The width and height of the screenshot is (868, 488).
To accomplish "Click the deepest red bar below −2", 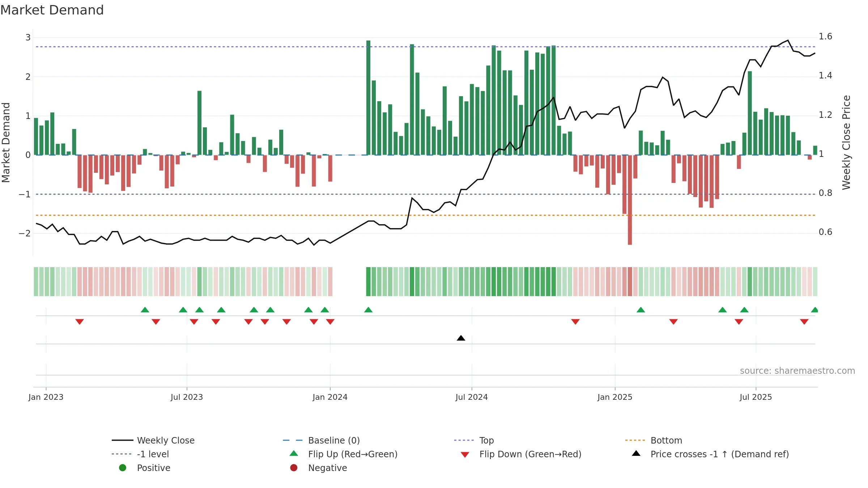I will tap(630, 200).
